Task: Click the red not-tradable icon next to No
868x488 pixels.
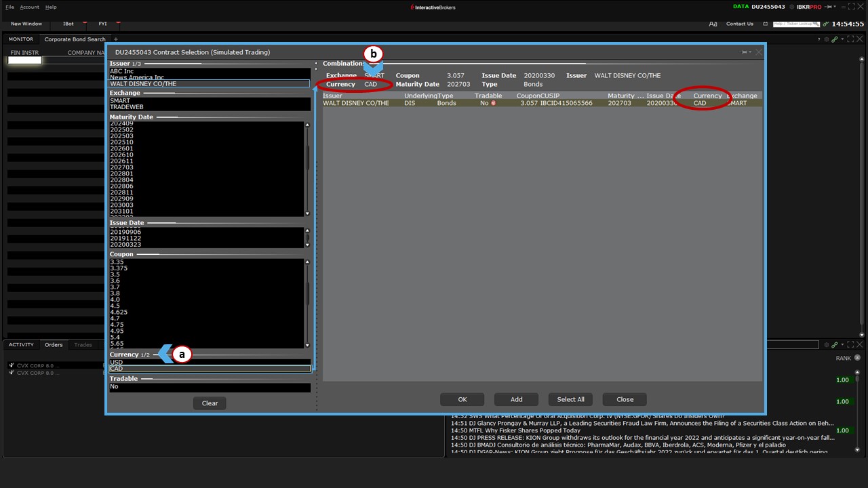Action: [x=493, y=103]
